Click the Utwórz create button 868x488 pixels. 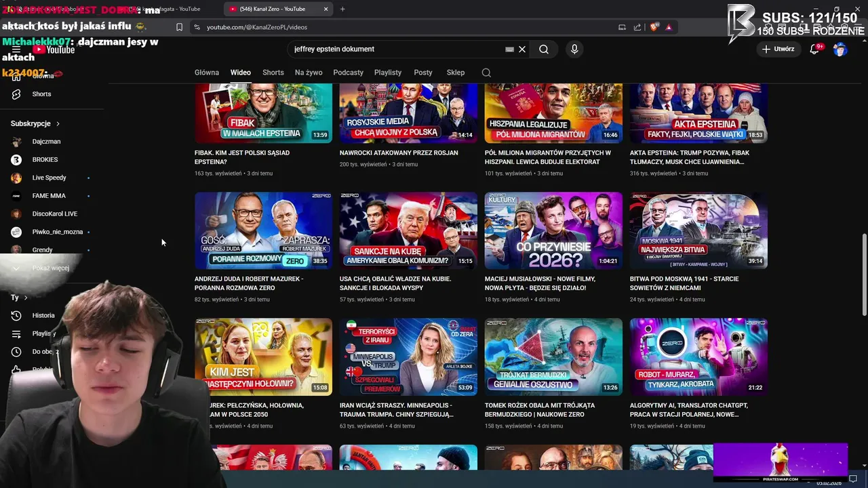click(778, 49)
